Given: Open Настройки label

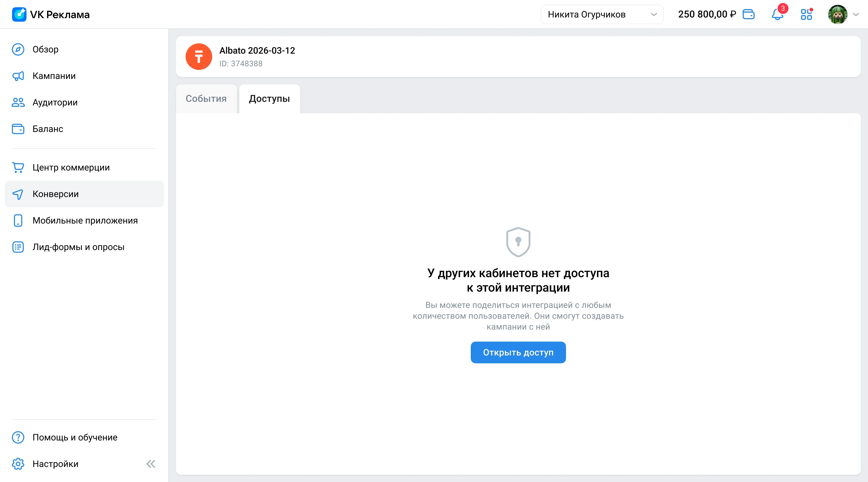Looking at the screenshot, I should [x=55, y=464].
